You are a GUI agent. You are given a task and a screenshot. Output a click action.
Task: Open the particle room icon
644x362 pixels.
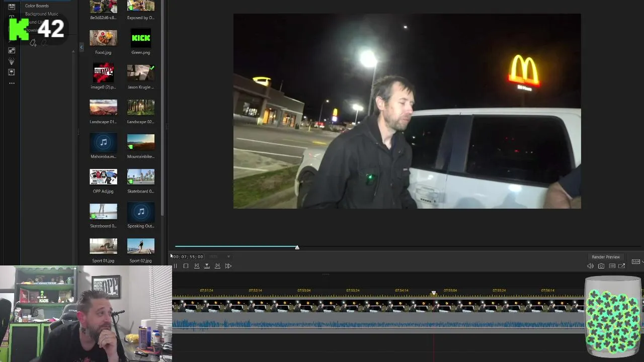pos(12,61)
